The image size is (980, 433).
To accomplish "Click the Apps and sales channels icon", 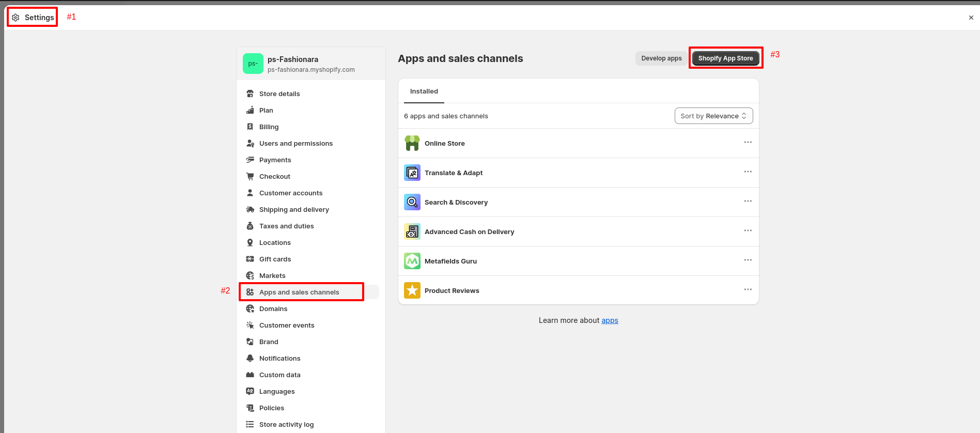I will click(x=250, y=292).
